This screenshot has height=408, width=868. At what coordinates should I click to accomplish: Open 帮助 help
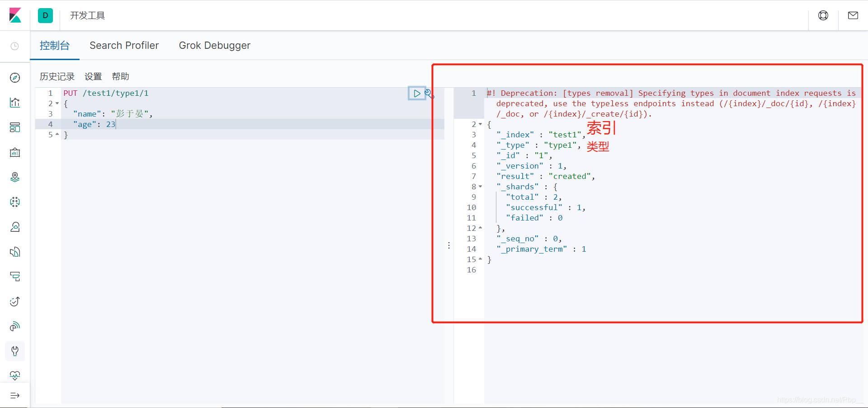point(121,76)
